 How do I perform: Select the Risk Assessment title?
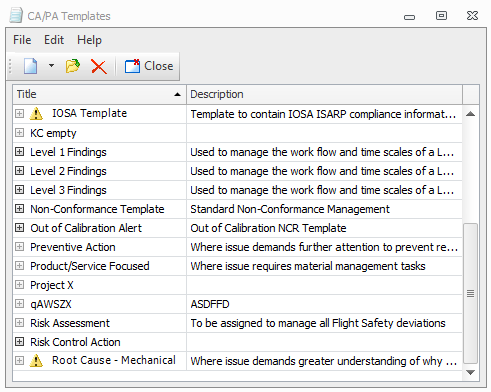tap(70, 323)
